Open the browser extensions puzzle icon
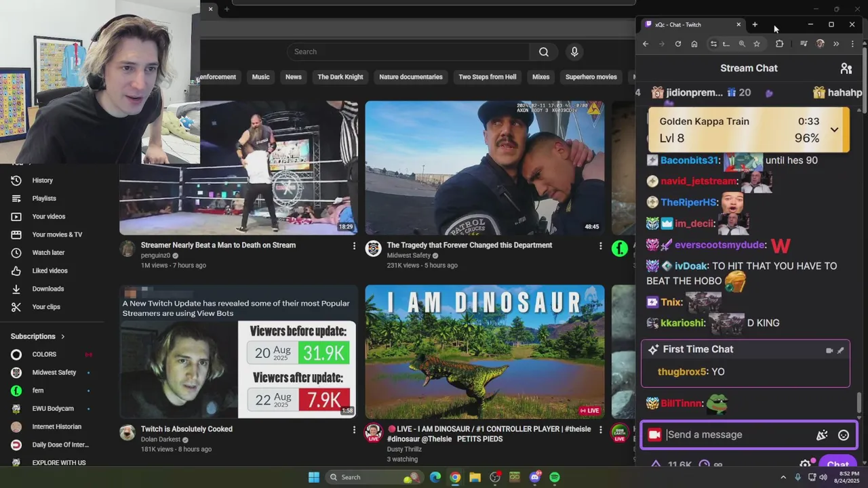Image resolution: width=868 pixels, height=488 pixels. [x=779, y=44]
